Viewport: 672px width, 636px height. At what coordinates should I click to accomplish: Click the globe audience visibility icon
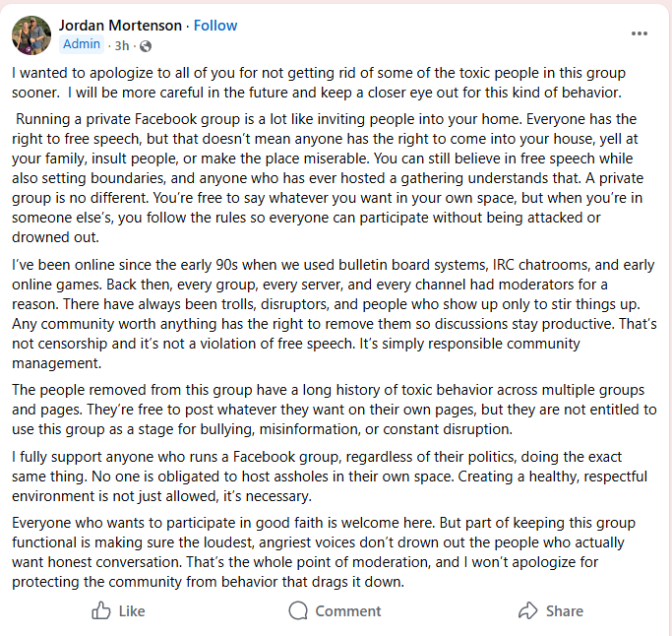(x=146, y=45)
